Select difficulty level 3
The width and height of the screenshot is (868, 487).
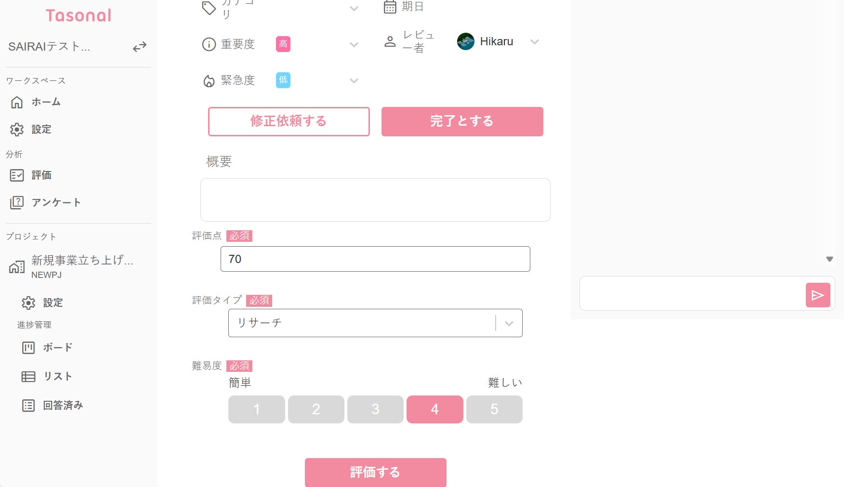tap(375, 409)
